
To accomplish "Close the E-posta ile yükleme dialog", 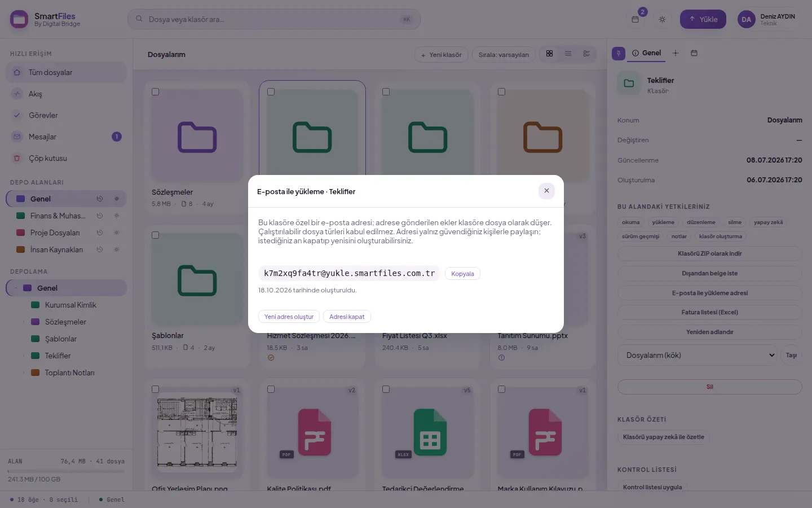I will point(546,191).
